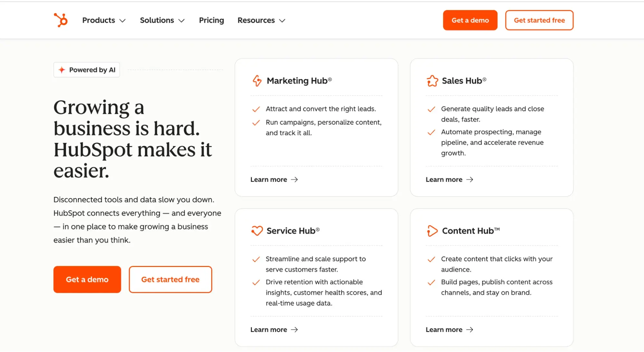This screenshot has height=352, width=644.
Task: Click the hero section 'Get a demo' button
Action: (87, 279)
